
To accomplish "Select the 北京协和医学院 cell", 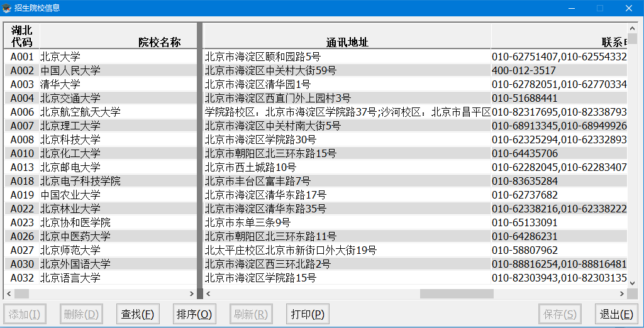I will (x=118, y=222).
